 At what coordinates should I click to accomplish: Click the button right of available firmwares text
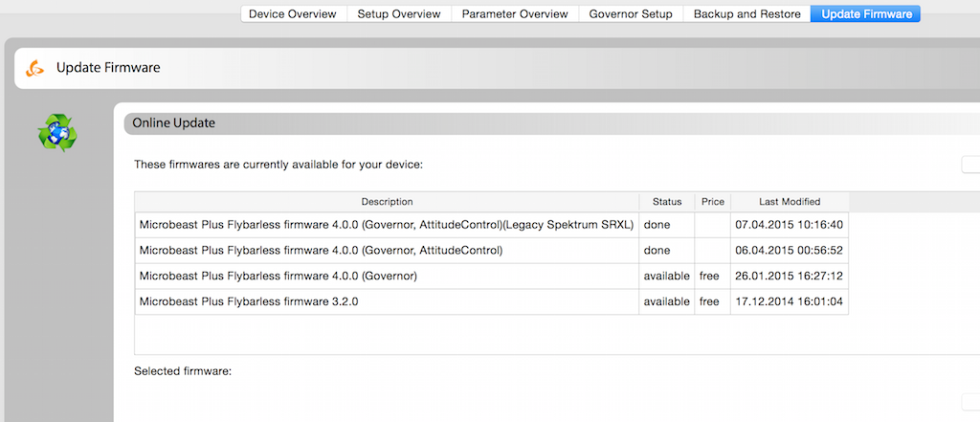pos(969,165)
